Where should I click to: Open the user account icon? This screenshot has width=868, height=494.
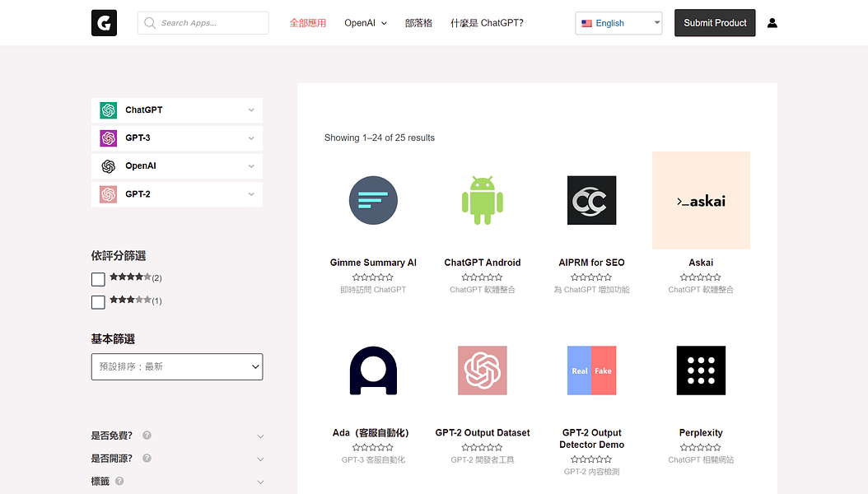[772, 23]
